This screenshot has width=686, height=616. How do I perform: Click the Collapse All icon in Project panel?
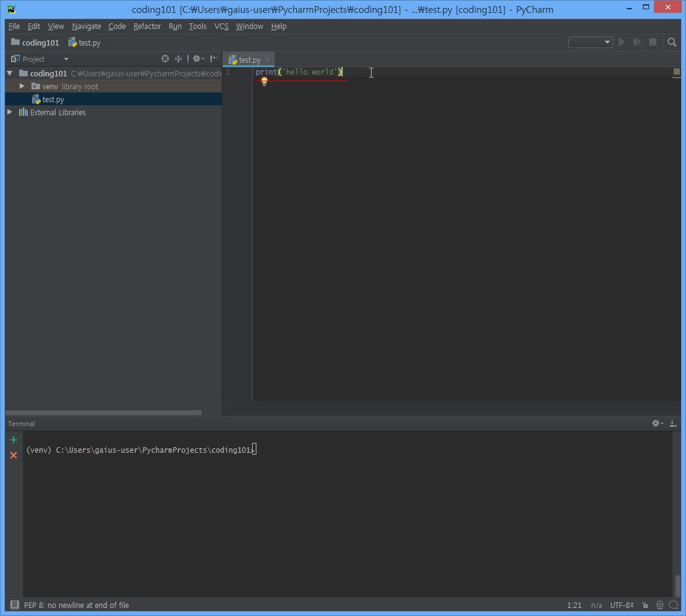(179, 59)
